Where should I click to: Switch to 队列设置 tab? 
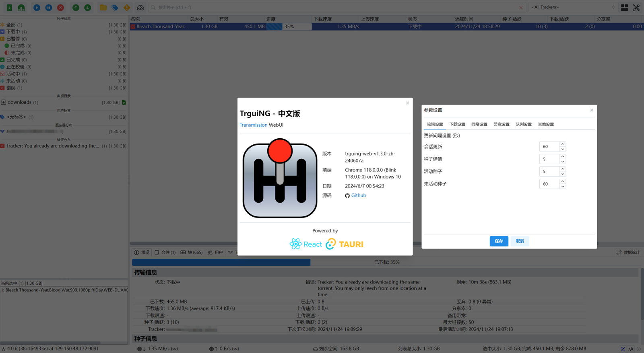coord(524,124)
